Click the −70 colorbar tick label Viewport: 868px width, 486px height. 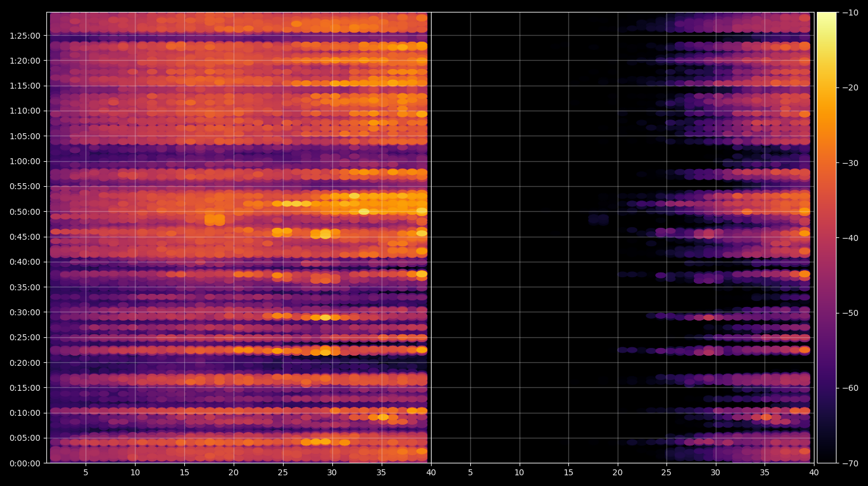click(850, 463)
